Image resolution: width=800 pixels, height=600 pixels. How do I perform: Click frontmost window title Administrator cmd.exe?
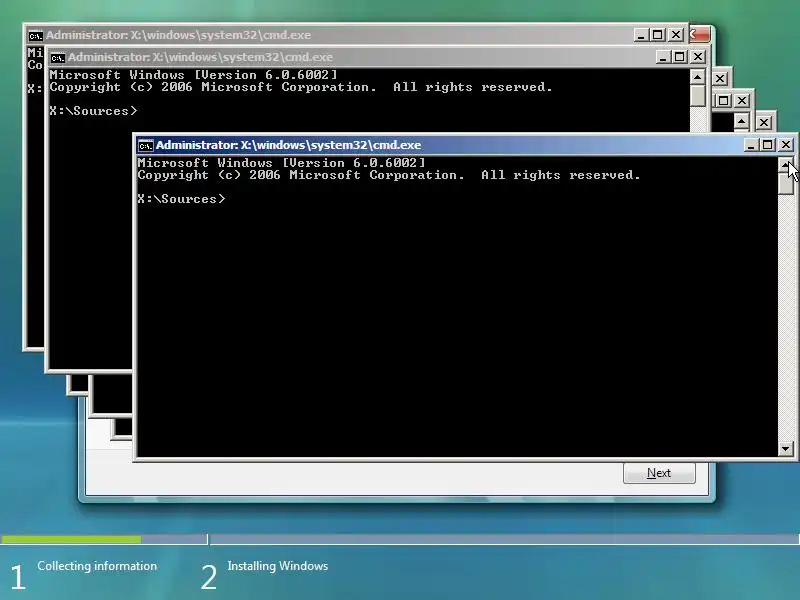coord(288,145)
